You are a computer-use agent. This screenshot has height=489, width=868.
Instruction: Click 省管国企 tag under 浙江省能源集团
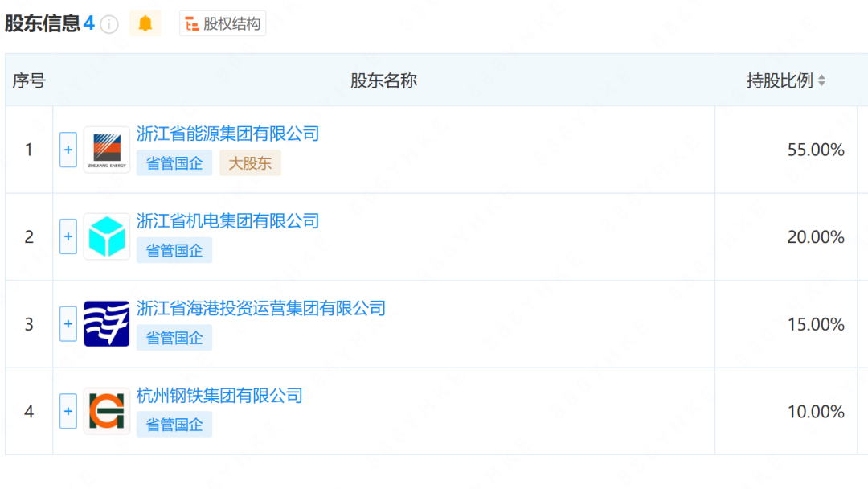174,163
